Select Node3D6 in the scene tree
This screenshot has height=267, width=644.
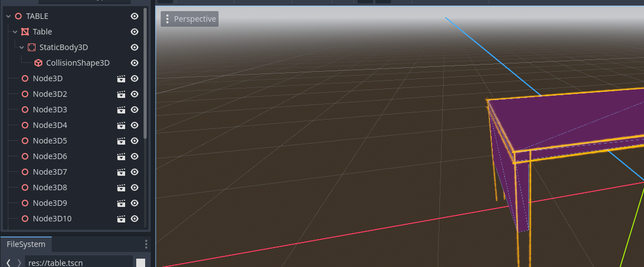49,156
